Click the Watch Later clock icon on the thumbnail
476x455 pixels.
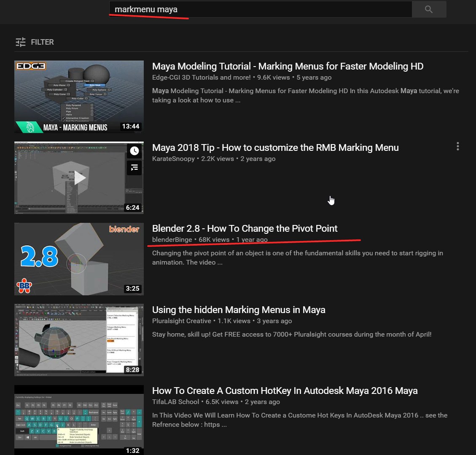pos(134,151)
